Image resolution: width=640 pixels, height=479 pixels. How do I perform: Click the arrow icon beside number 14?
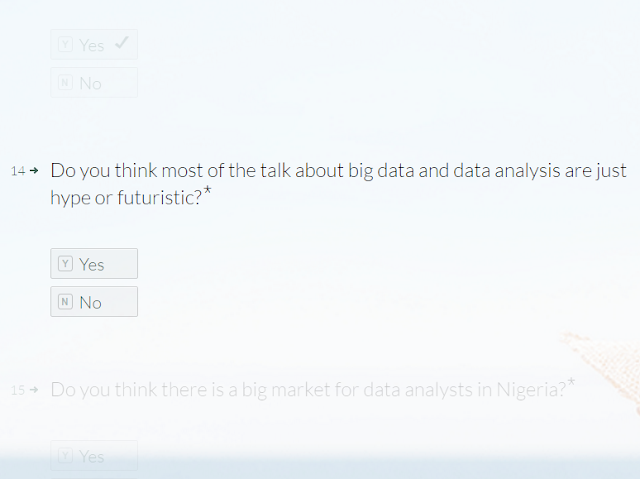click(34, 171)
